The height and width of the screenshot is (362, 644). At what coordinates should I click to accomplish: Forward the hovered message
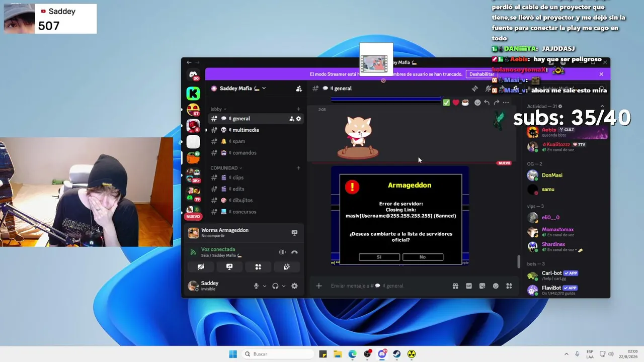click(497, 103)
